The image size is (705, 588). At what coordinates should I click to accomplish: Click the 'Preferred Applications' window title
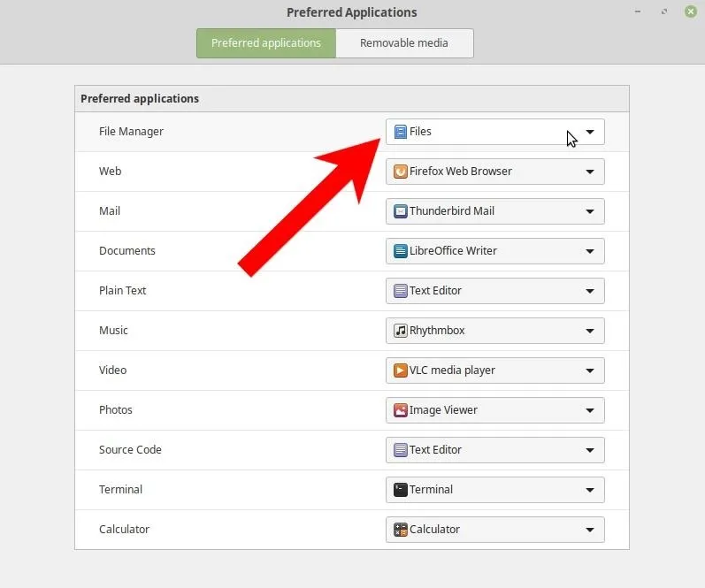click(352, 12)
